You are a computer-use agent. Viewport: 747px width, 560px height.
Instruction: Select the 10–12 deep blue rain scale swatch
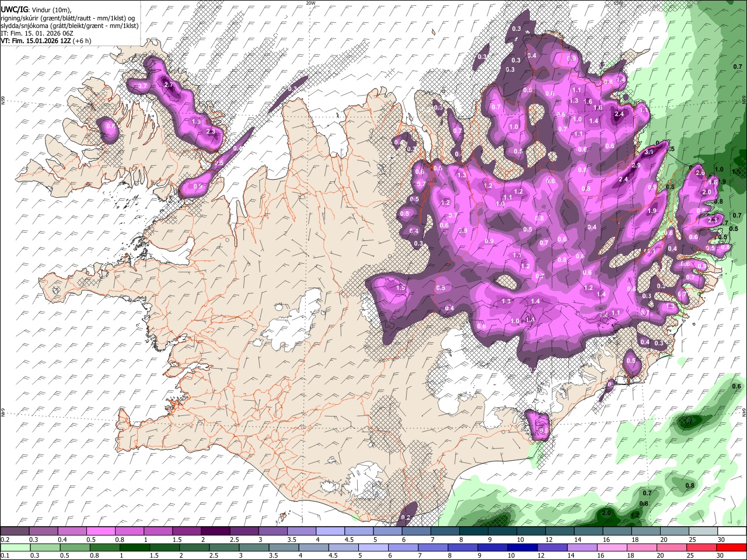point(523,547)
